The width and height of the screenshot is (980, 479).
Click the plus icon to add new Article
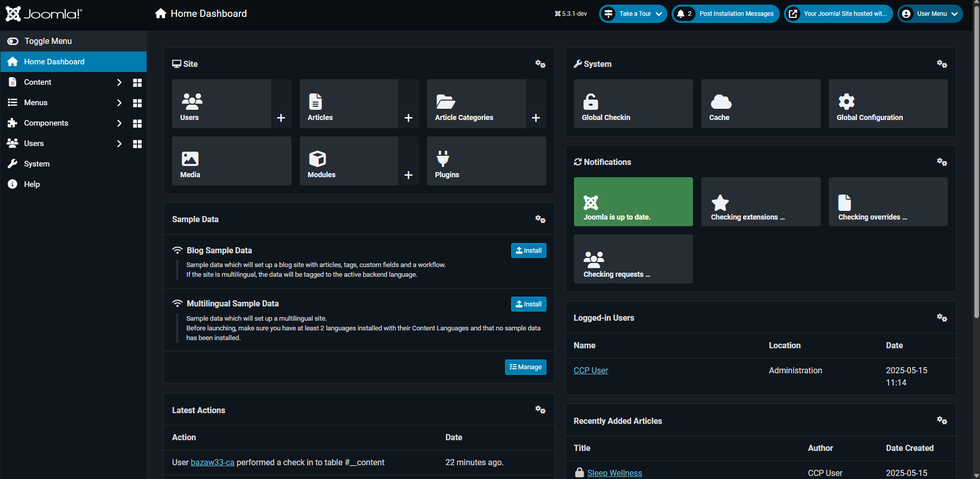tap(408, 118)
